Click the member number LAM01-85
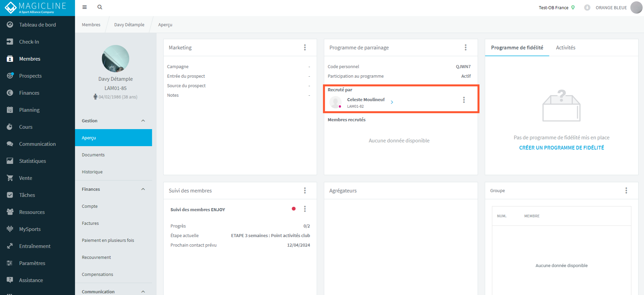 pyautogui.click(x=116, y=88)
